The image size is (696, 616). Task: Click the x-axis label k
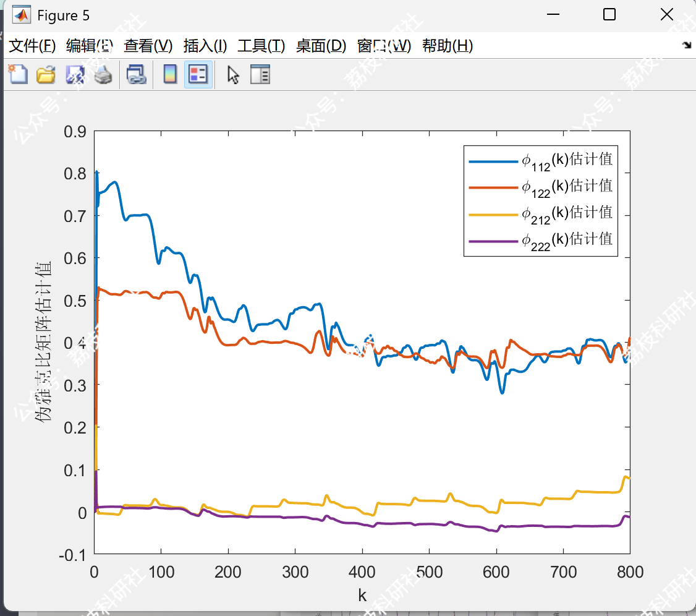tap(362, 596)
